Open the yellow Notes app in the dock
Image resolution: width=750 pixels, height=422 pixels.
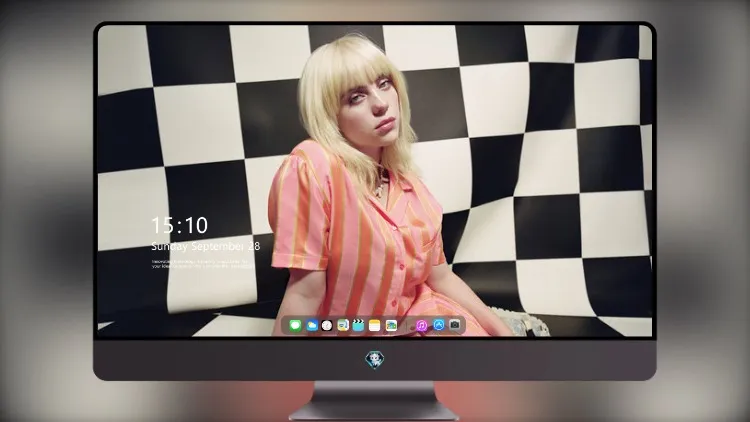pos(375,325)
